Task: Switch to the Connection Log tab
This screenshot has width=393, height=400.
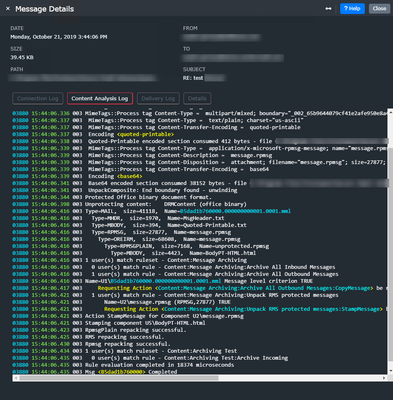Action: [x=38, y=98]
